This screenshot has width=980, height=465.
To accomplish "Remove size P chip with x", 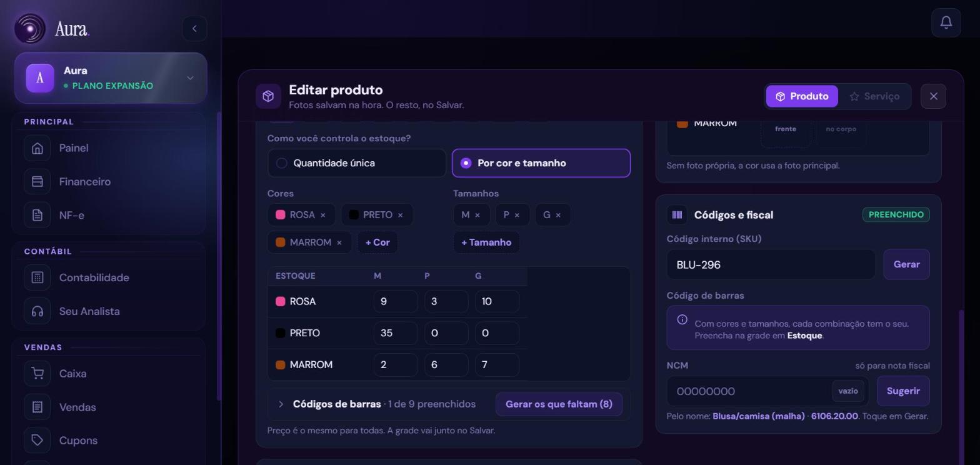I will (516, 215).
